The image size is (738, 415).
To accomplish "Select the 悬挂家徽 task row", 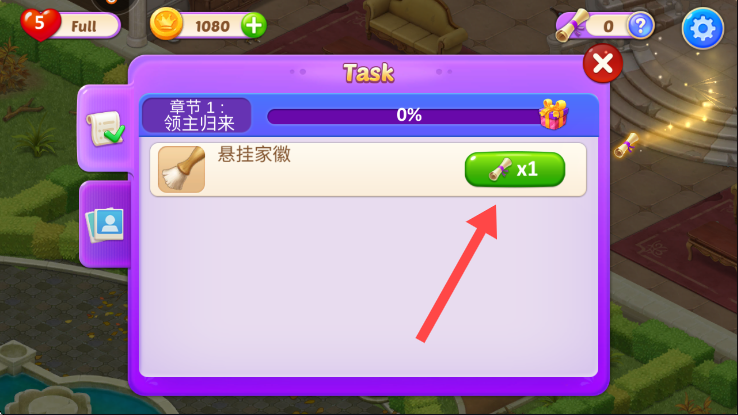I will pos(368,169).
